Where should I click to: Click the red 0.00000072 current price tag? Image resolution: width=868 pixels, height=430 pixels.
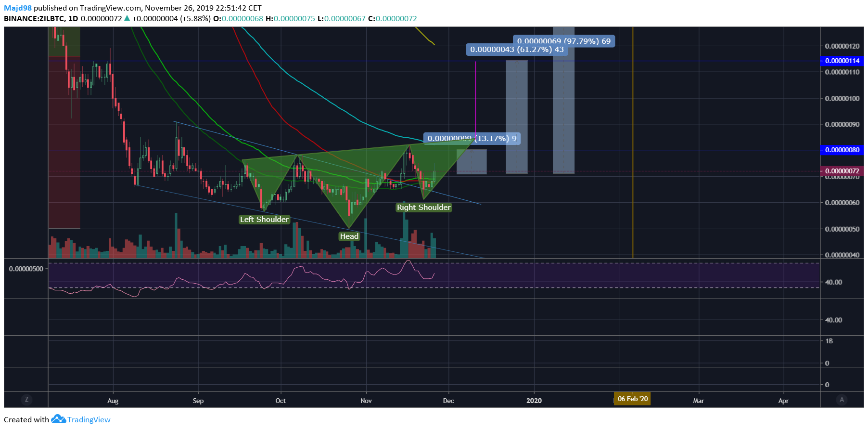point(842,171)
